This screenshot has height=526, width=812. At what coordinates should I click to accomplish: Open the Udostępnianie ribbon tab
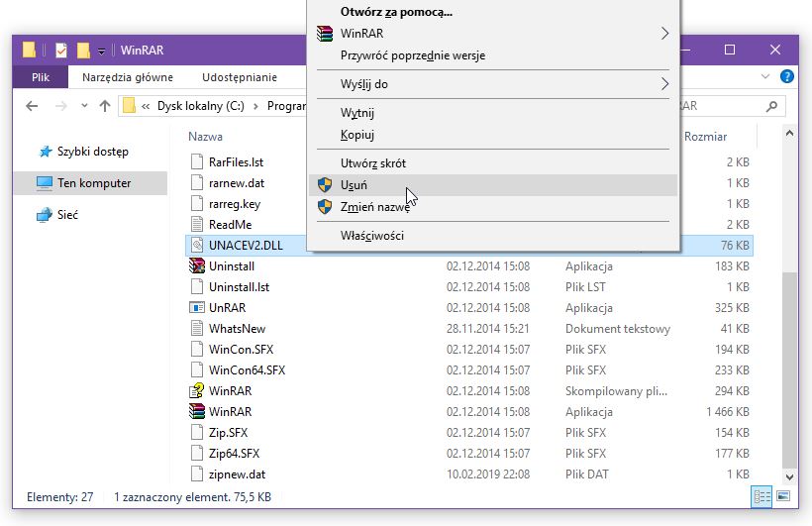(240, 77)
